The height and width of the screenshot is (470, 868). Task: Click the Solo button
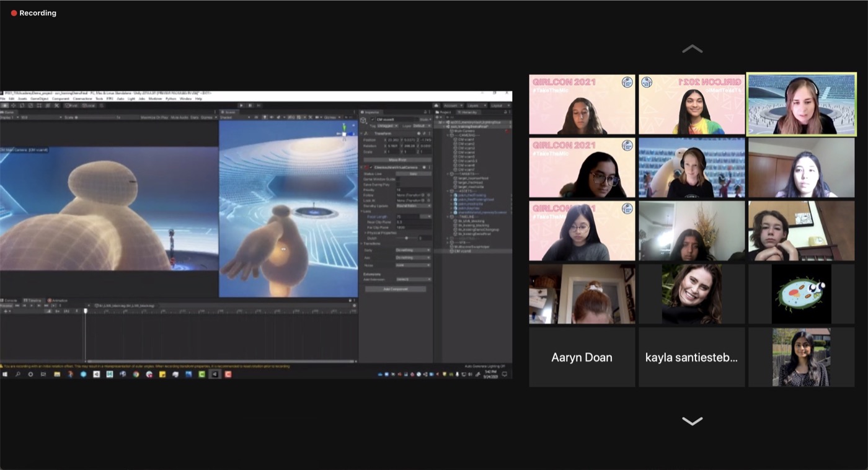click(413, 174)
